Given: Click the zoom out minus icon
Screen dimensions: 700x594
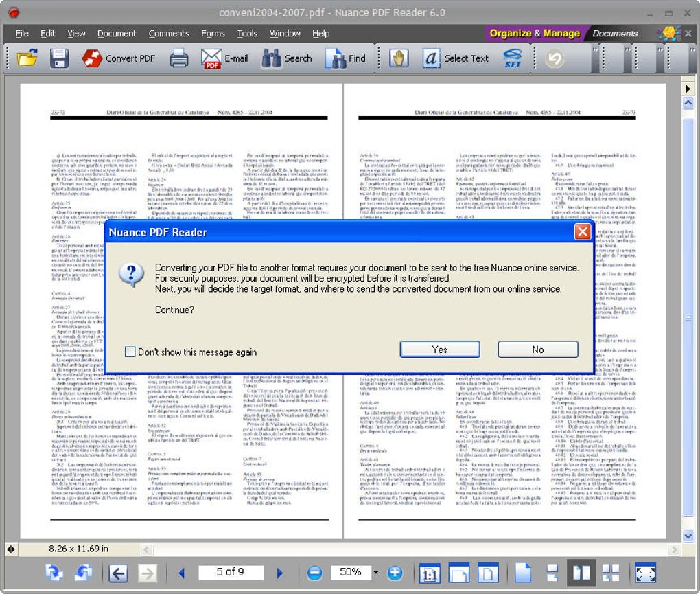Looking at the screenshot, I should (315, 572).
